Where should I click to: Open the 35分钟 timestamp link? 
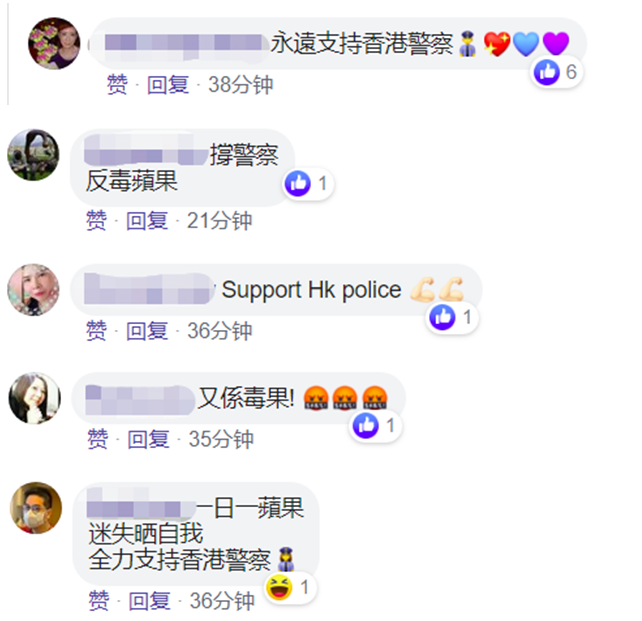[x=221, y=439]
